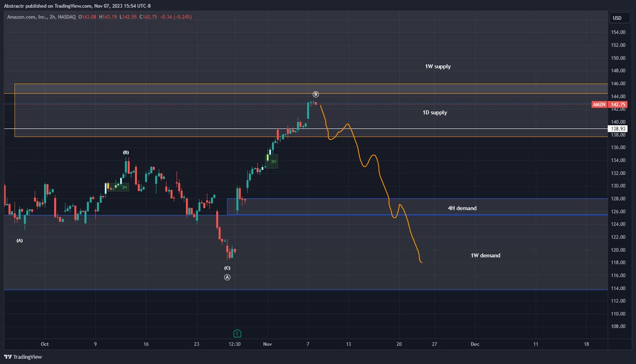This screenshot has width=636, height=364.
Task: Click the 150.00 price axis label
Action: [x=618, y=58]
